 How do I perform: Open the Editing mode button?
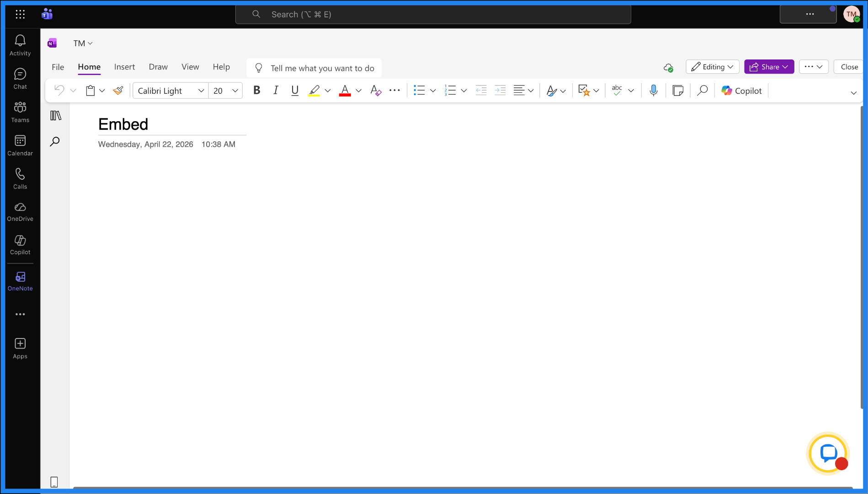[x=713, y=67]
